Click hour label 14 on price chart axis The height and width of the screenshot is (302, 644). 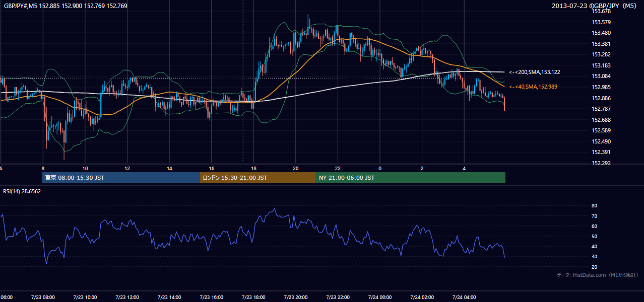point(169,169)
